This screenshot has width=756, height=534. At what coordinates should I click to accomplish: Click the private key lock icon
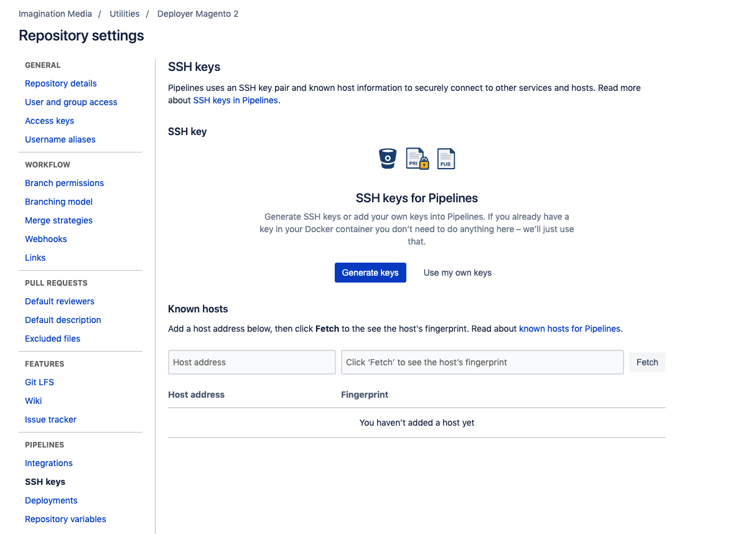click(418, 159)
